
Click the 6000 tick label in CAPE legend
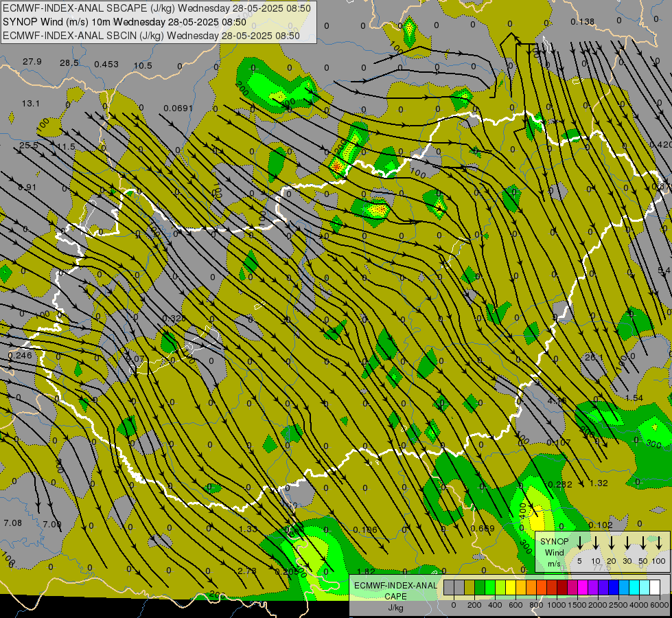[x=660, y=605]
